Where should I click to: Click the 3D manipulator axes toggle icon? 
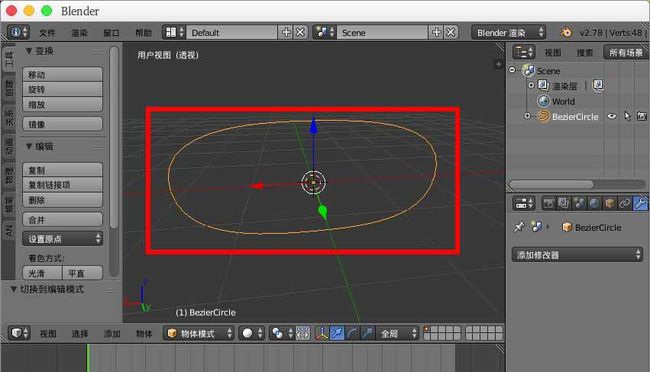point(322,333)
